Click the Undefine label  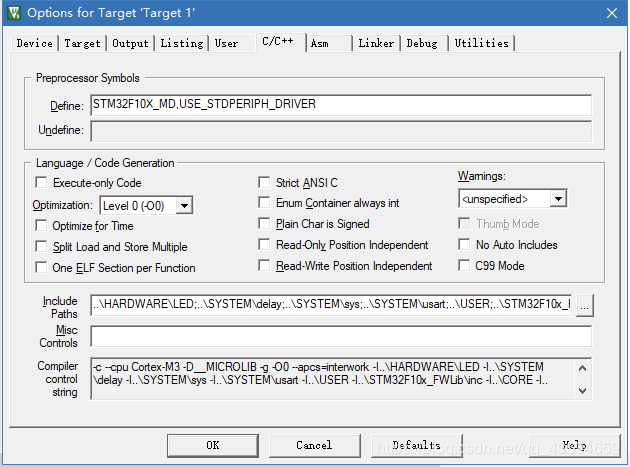pos(61,130)
